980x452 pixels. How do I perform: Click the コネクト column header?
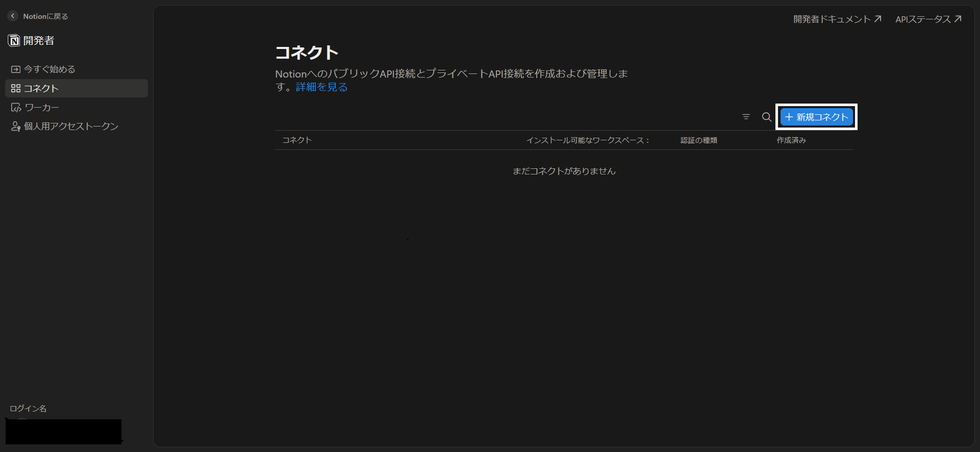297,140
